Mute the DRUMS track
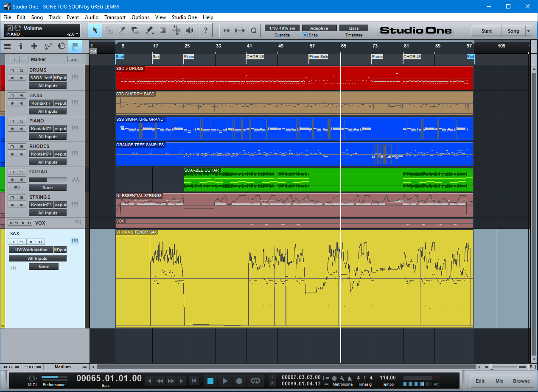Image resolution: width=538 pixels, height=392 pixels. point(13,70)
